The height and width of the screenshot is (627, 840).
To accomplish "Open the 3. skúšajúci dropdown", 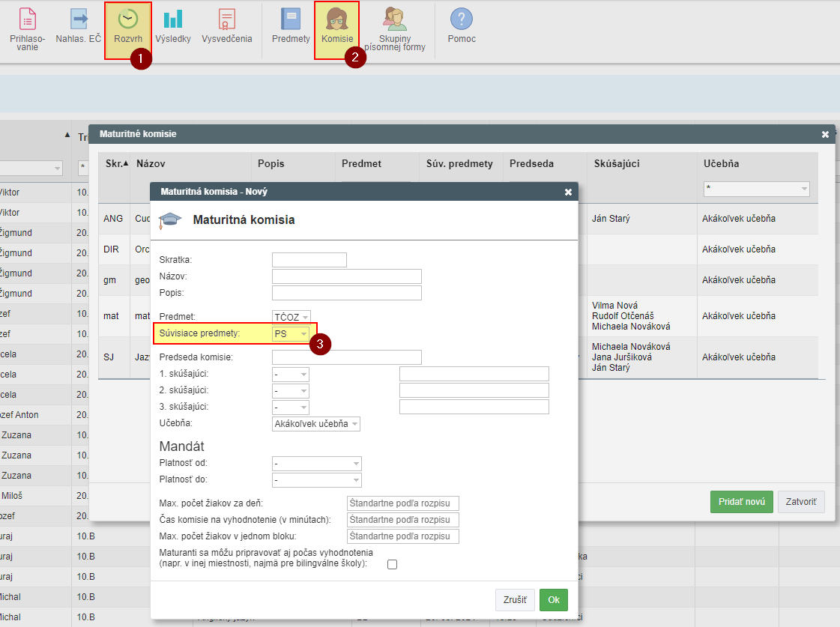I will 291,408.
